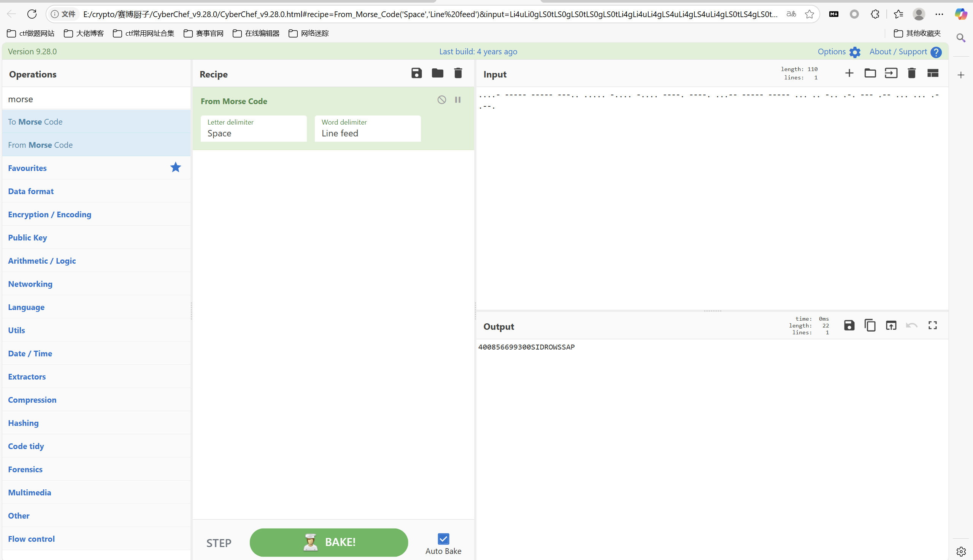Expand the Multimedia category
The width and height of the screenshot is (973, 560).
(x=96, y=492)
